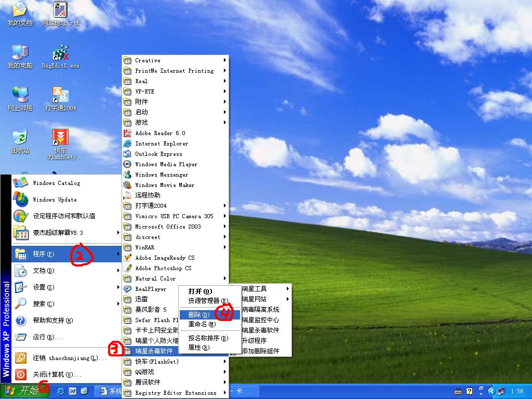
Task: Open 豪杰超级解霸V8.3 start menu item
Action: coord(66,232)
